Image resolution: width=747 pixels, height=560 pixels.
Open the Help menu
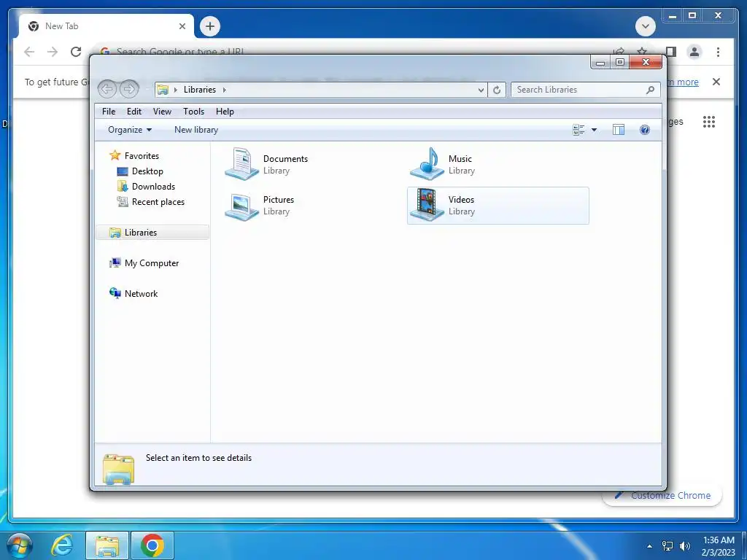coord(225,112)
